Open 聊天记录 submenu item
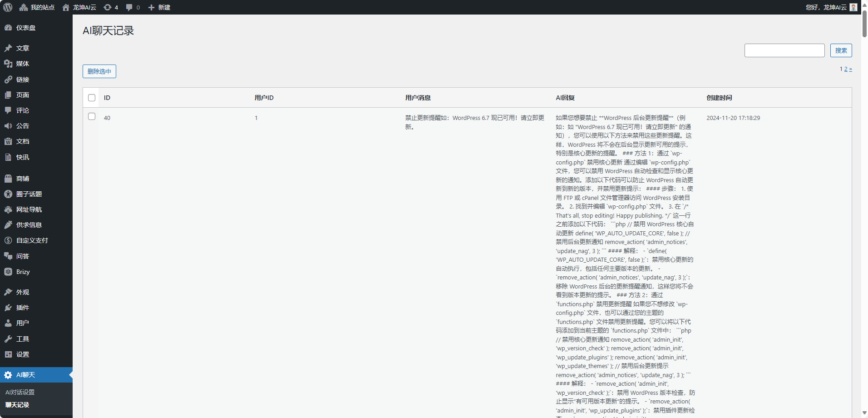 (17, 405)
